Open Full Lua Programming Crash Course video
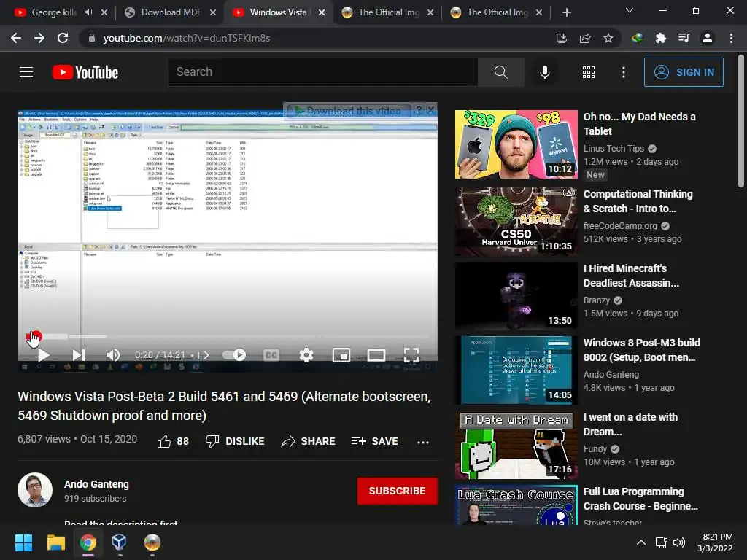Viewport: 747px width, 560px height. tap(640, 499)
